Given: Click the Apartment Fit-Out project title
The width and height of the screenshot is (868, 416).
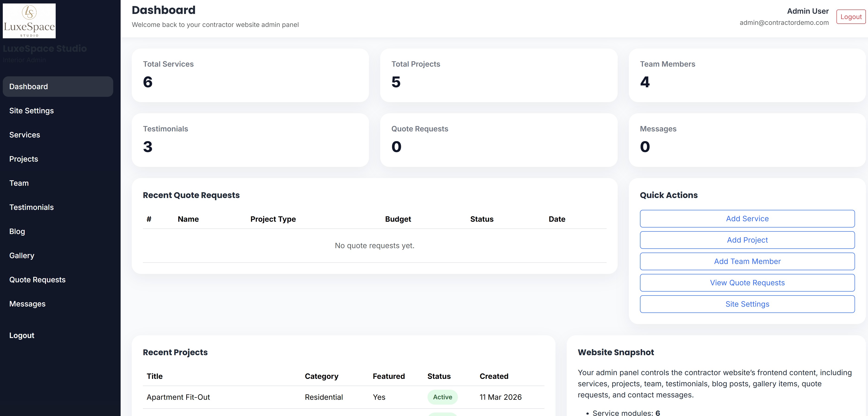Looking at the screenshot, I should [178, 397].
